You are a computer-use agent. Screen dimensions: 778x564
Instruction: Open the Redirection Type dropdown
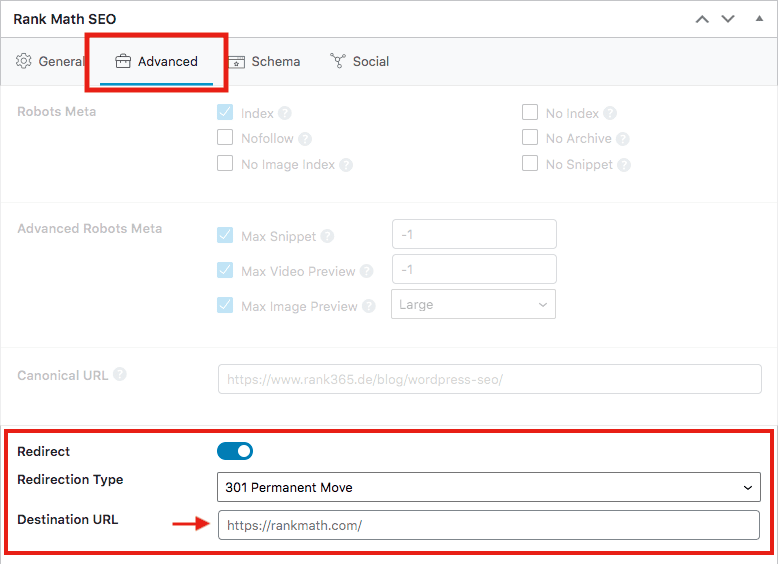[x=489, y=487]
